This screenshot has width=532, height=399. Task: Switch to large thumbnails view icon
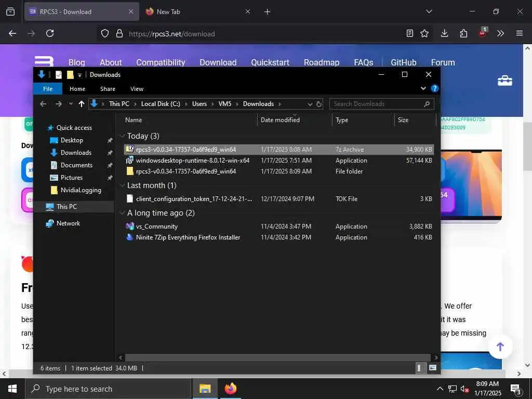pyautogui.click(x=433, y=368)
